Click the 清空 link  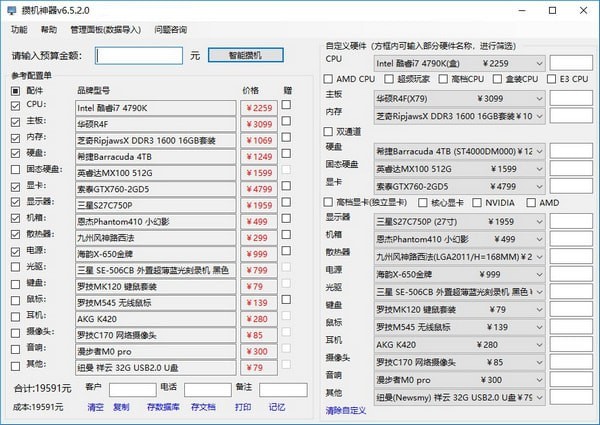click(95, 407)
